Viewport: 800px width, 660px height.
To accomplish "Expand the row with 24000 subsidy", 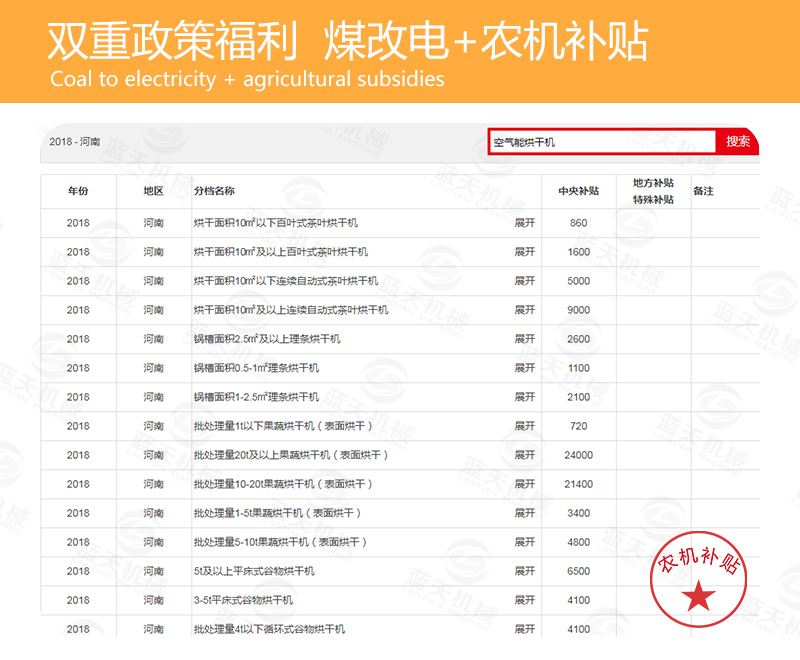I will click(525, 455).
